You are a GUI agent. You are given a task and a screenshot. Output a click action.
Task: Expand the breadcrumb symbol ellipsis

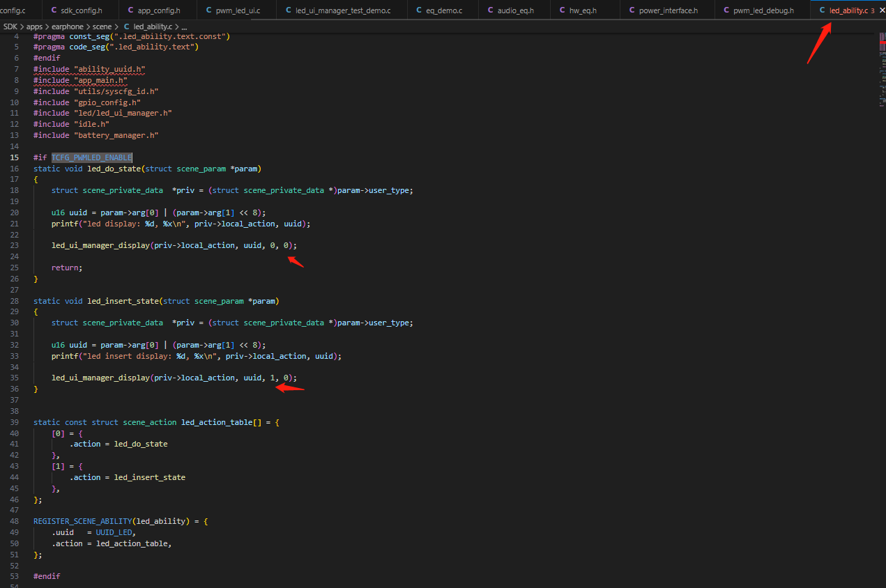184,26
